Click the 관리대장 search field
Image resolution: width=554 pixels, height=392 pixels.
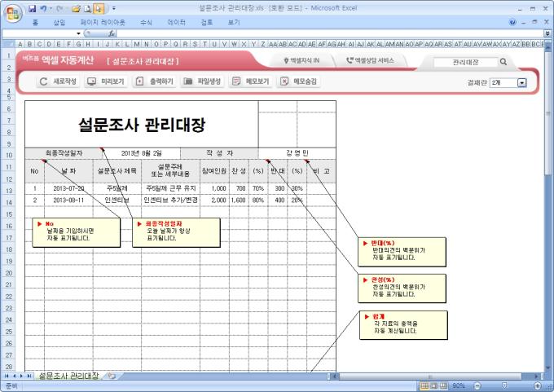[x=465, y=62]
